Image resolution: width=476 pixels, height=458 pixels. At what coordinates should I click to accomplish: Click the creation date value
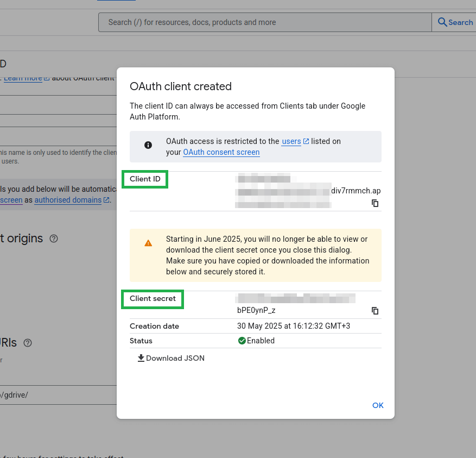click(x=294, y=326)
